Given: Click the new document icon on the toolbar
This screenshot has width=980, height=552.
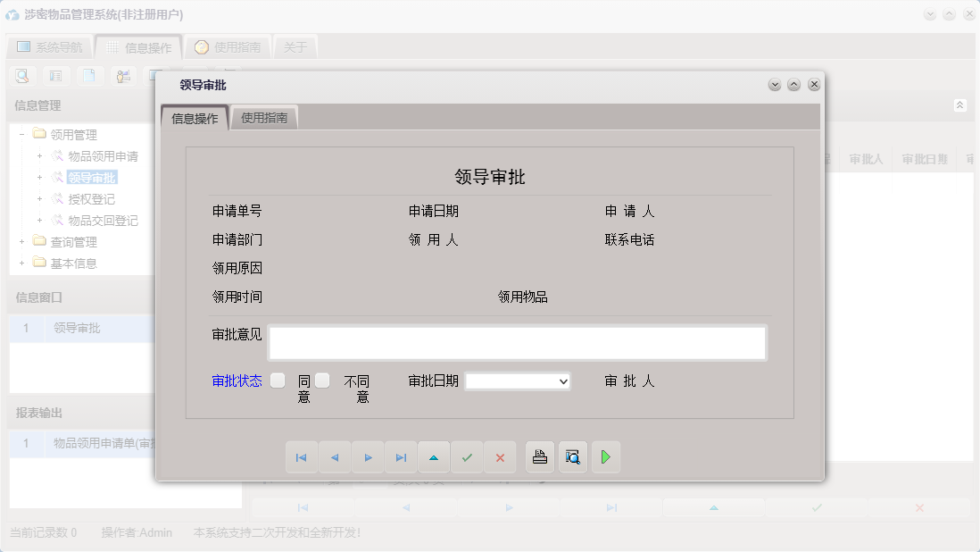Looking at the screenshot, I should click(89, 76).
